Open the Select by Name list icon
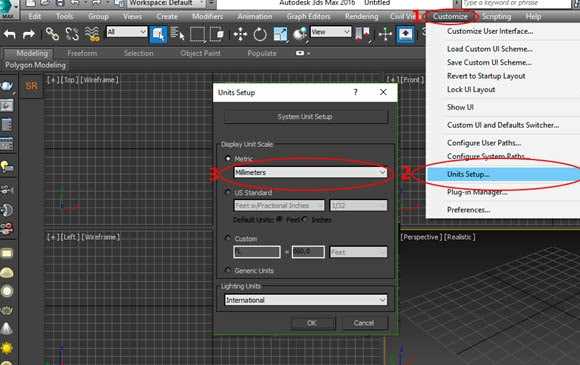 click(178, 34)
